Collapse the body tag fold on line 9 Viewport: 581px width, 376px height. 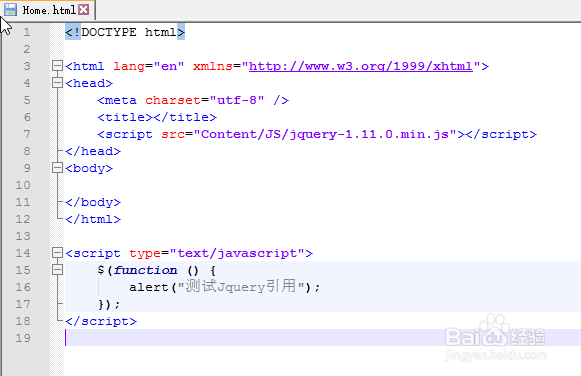click(57, 168)
